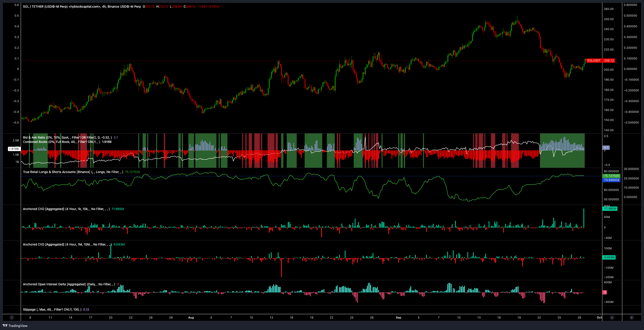Select Anchored CVD 1M-10M indicator legend
The height and width of the screenshot is (330, 644).
click(x=67, y=245)
